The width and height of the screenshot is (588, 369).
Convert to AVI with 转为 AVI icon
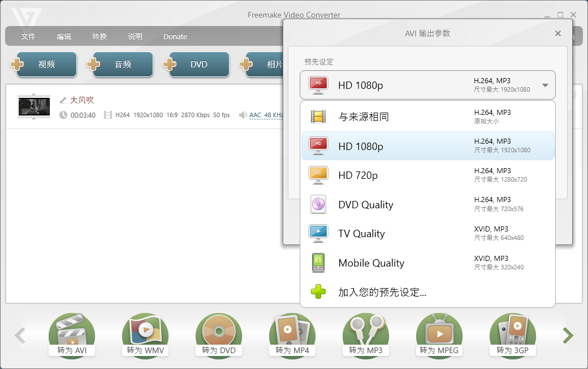pyautogui.click(x=72, y=335)
